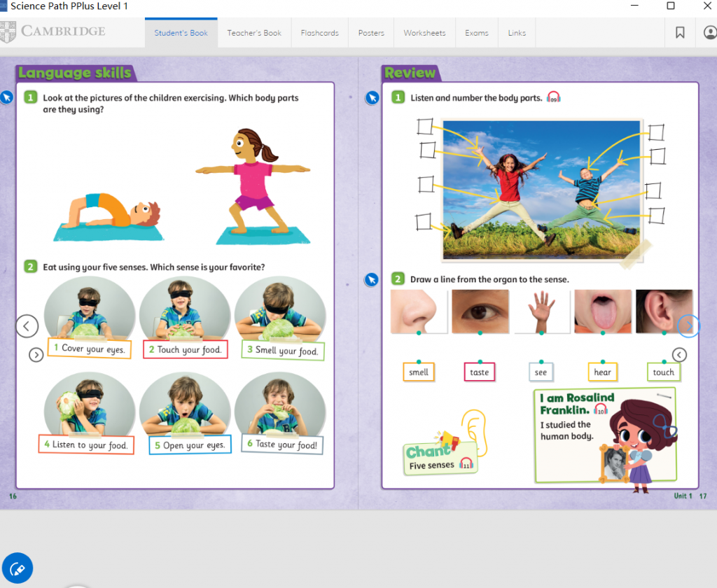This screenshot has width=717, height=588.
Task: Switch to the Teacher's Book tab
Action: [x=254, y=33]
